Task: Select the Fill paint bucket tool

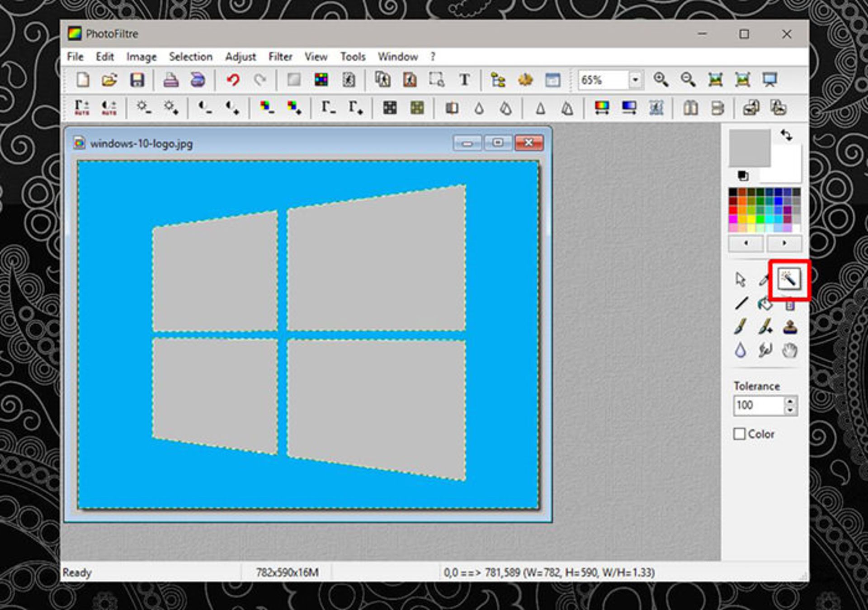Action: tap(765, 304)
